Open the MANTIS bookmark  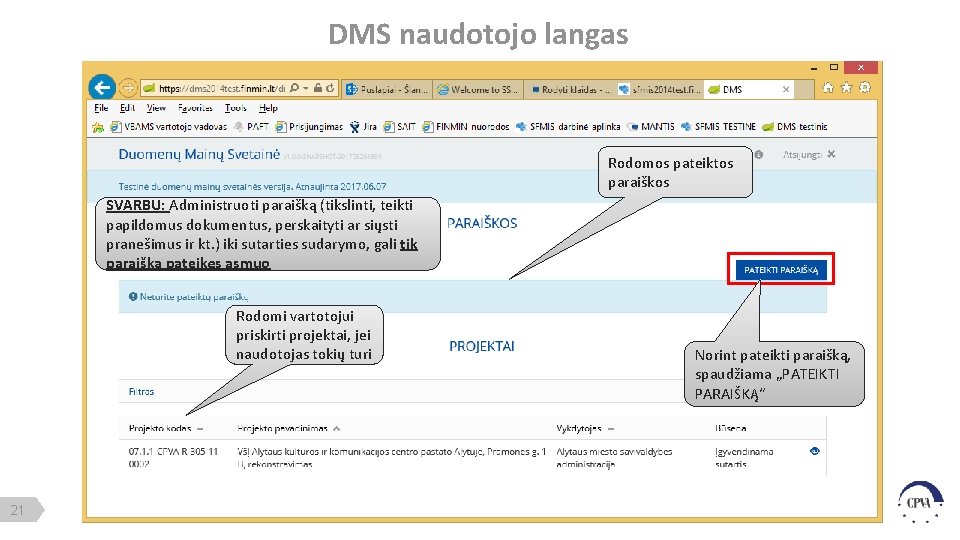click(651, 127)
